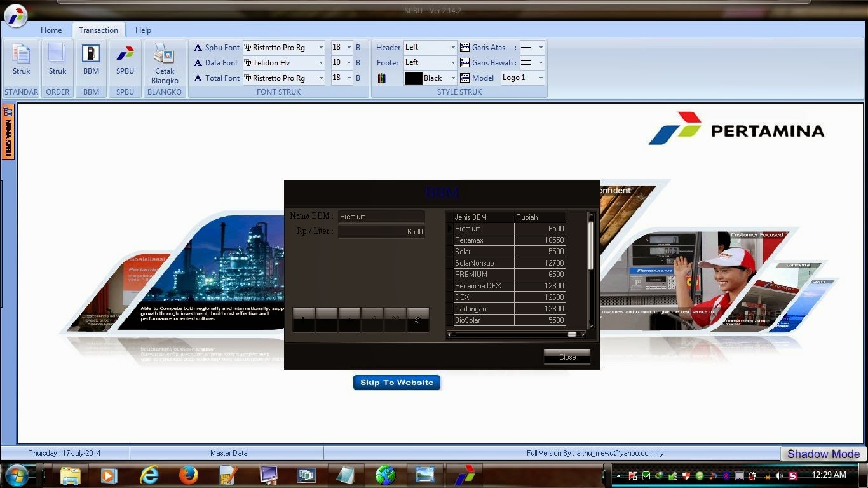Switch to the Transaction ribbon tab
Screen dimensions: 868x488
[x=98, y=30]
